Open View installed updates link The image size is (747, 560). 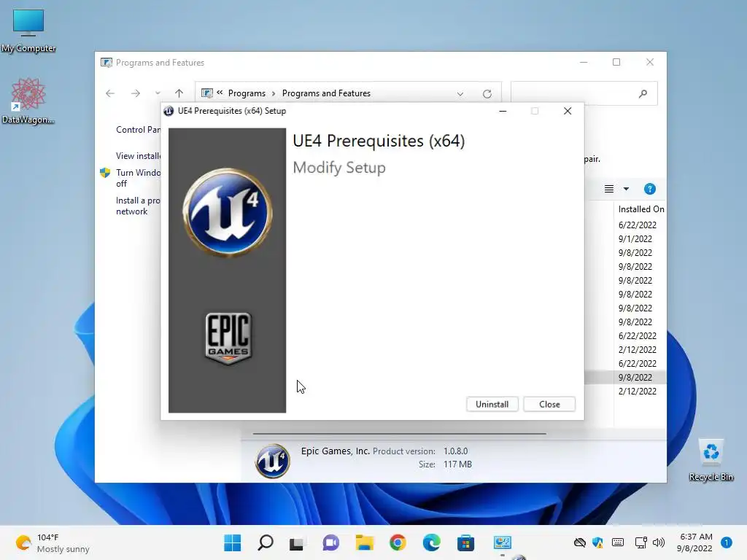[138, 156]
